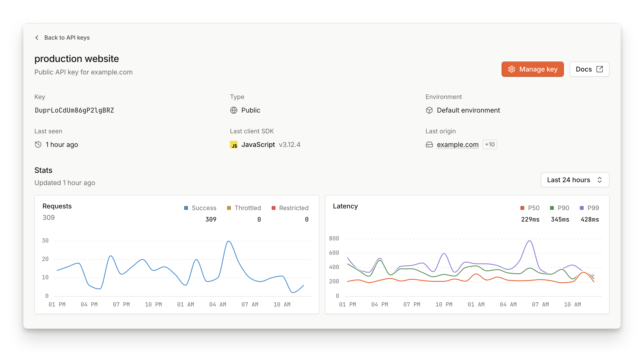Toggle the Restricted series in Requests legend

point(290,208)
